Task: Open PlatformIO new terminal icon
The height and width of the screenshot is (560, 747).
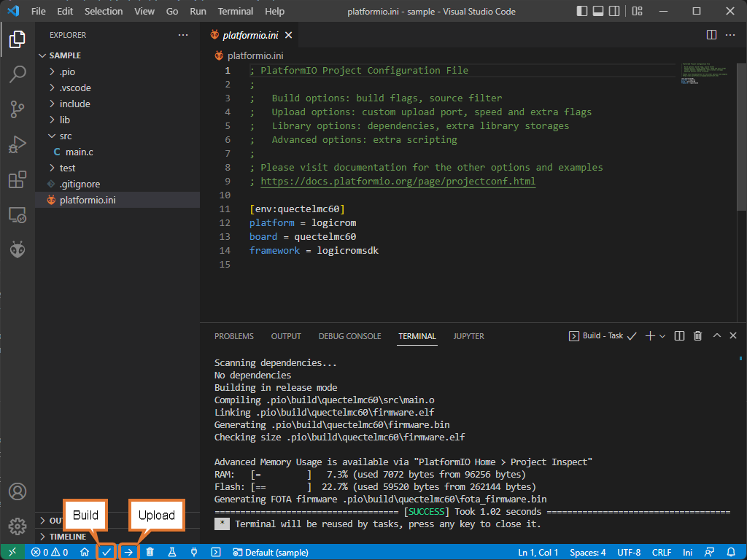Action: (216, 553)
